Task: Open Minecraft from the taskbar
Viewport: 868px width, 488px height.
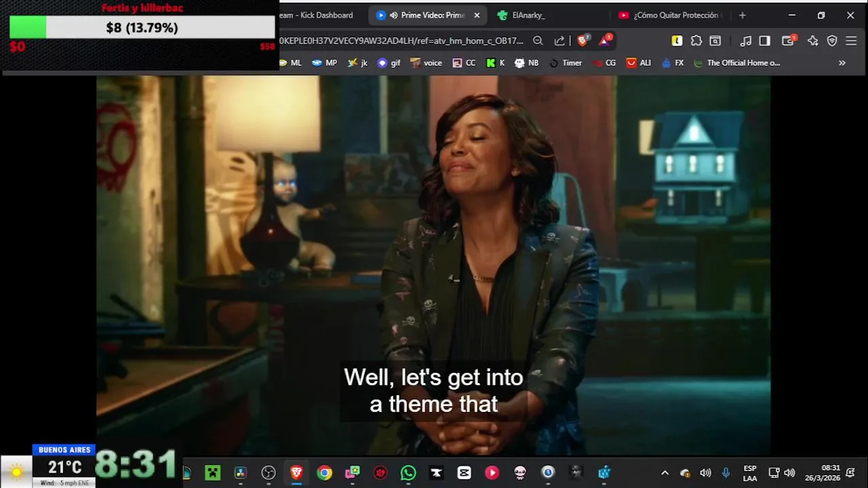Action: tap(212, 472)
